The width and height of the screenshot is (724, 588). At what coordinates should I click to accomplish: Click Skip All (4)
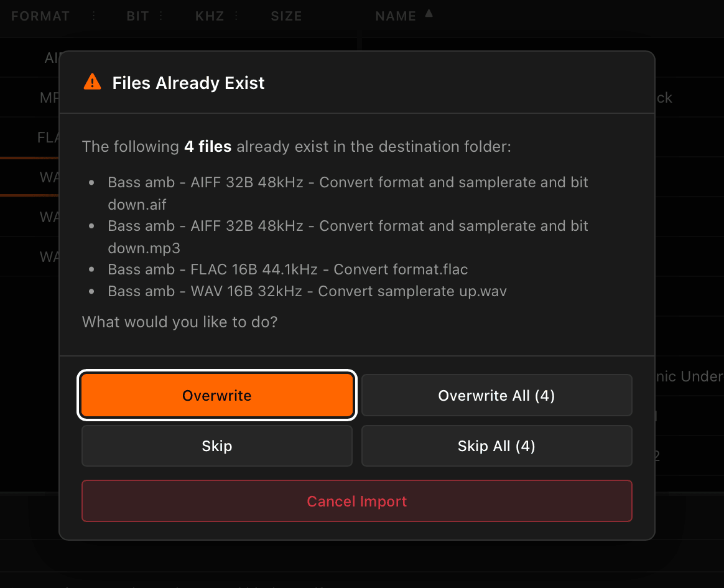[x=496, y=446]
